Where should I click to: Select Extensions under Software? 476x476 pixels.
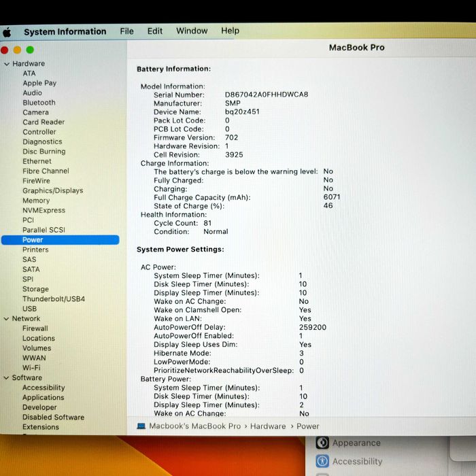tap(41, 427)
